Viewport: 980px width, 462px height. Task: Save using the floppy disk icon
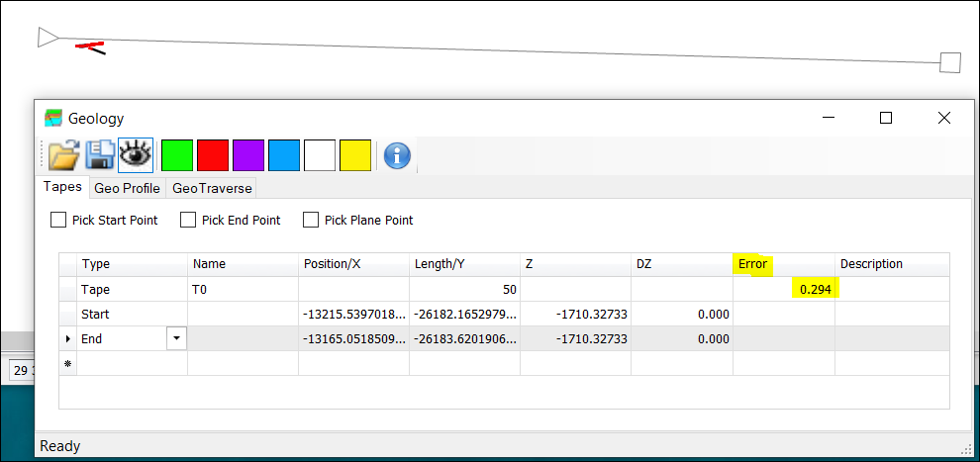pos(99,155)
